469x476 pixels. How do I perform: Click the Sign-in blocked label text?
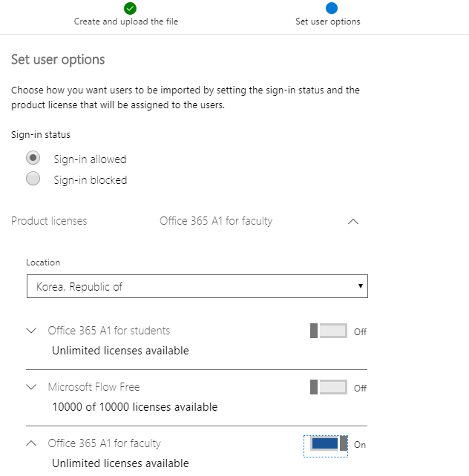point(91,180)
